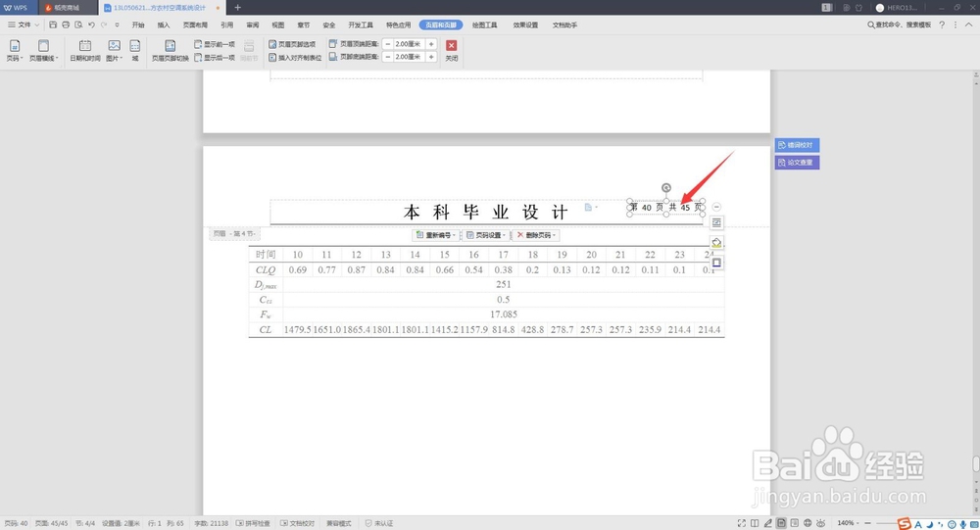Switch to the 特色应用 tab

398,25
